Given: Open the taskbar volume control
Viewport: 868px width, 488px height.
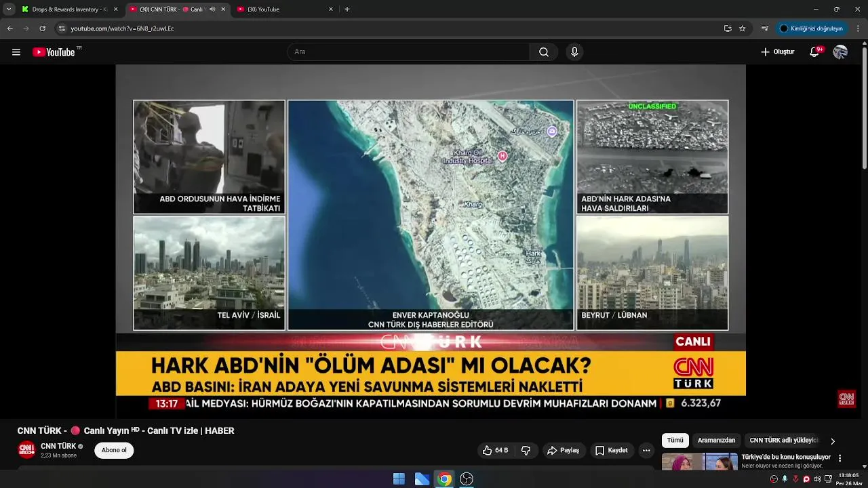Looking at the screenshot, I should pos(817,479).
